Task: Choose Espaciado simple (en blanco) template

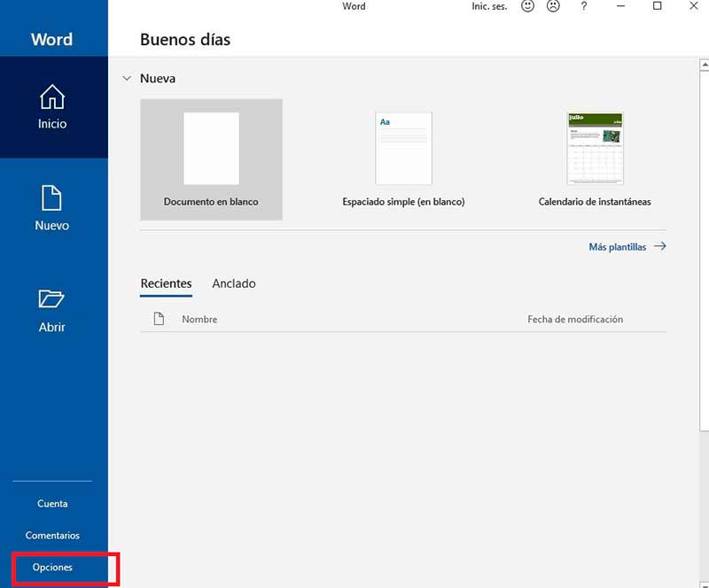Action: point(403,159)
